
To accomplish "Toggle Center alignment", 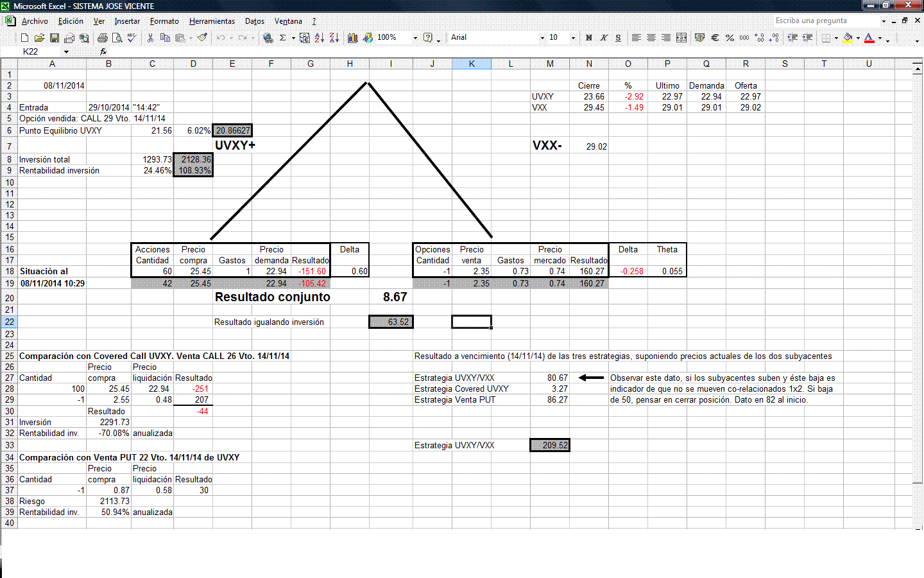I will pos(651,38).
